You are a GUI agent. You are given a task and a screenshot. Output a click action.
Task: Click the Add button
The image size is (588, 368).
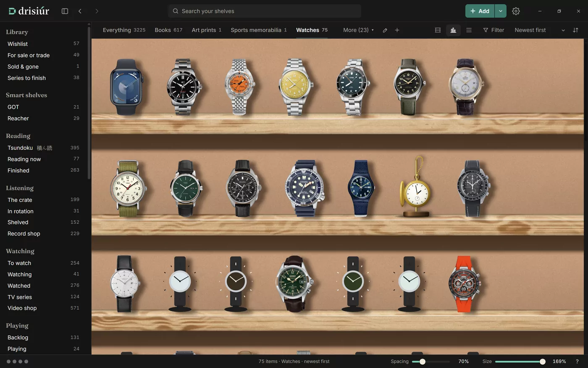480,11
